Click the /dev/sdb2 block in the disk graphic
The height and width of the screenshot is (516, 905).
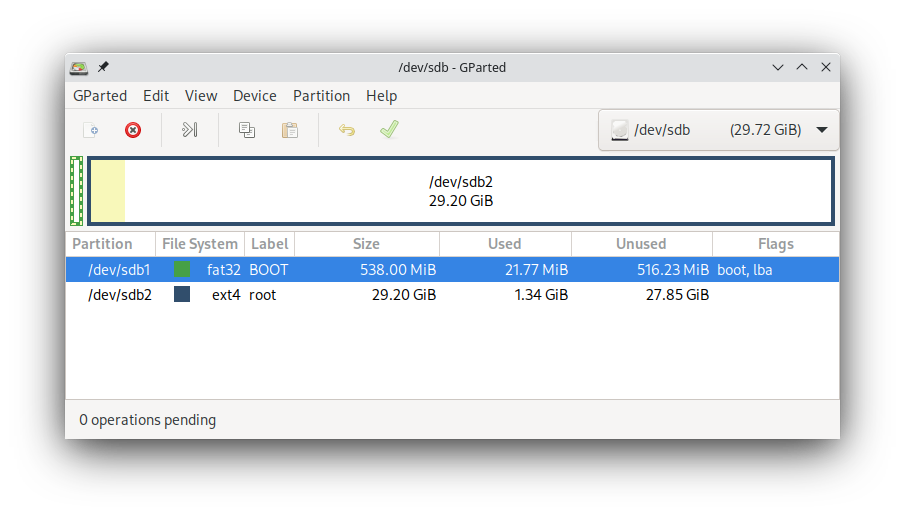tap(461, 191)
